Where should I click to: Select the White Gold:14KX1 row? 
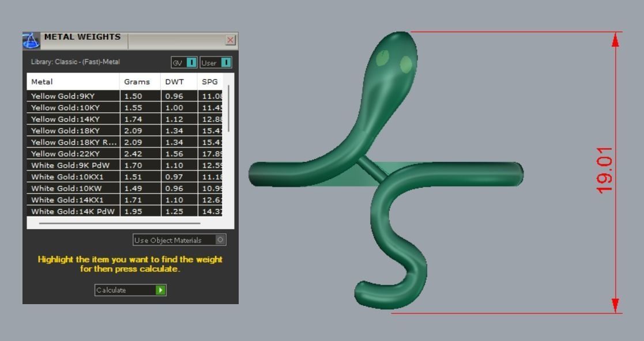tap(125, 199)
